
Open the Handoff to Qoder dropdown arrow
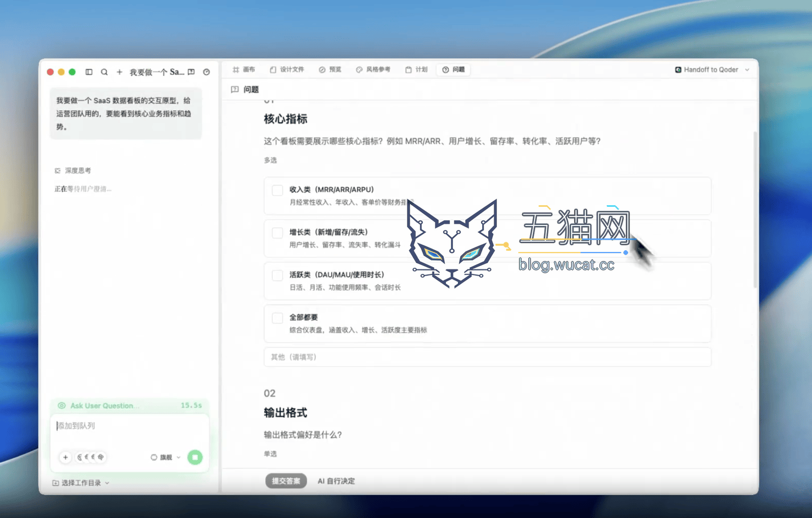tap(747, 70)
